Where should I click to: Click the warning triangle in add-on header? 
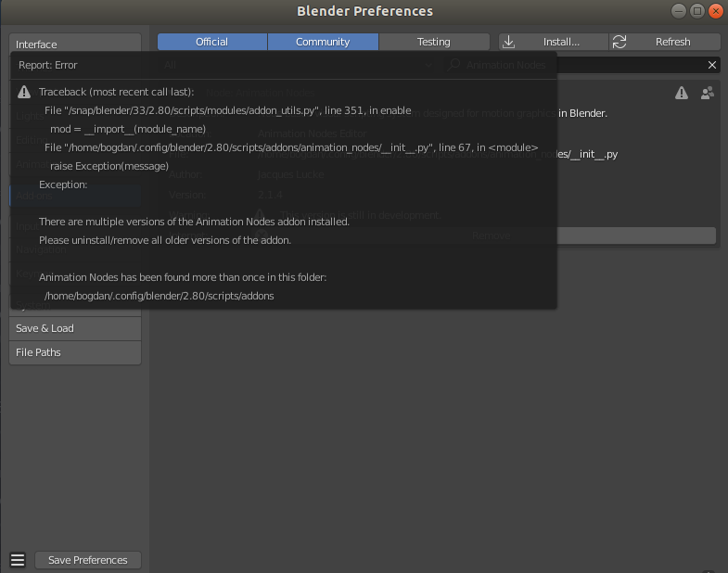click(x=682, y=93)
